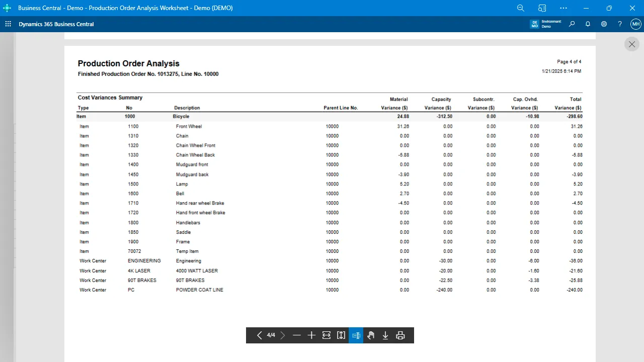The height and width of the screenshot is (362, 644).
Task: Fit the whole page to height
Action: [x=341, y=335]
